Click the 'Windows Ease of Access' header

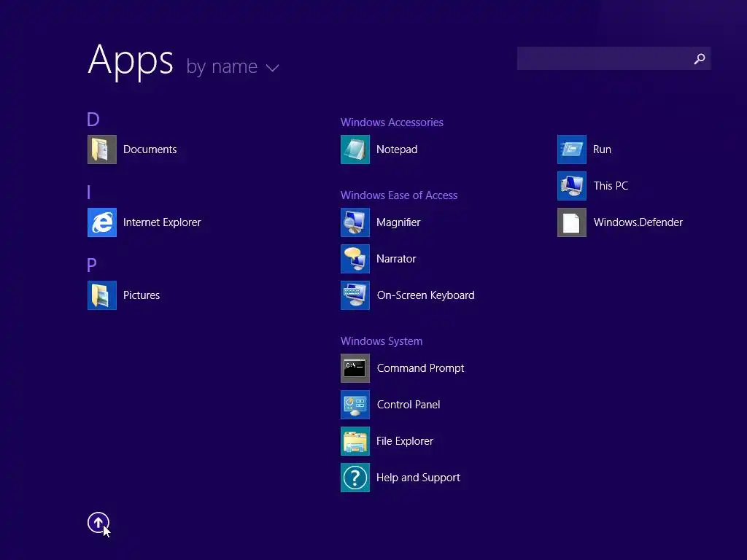pyautogui.click(x=399, y=195)
